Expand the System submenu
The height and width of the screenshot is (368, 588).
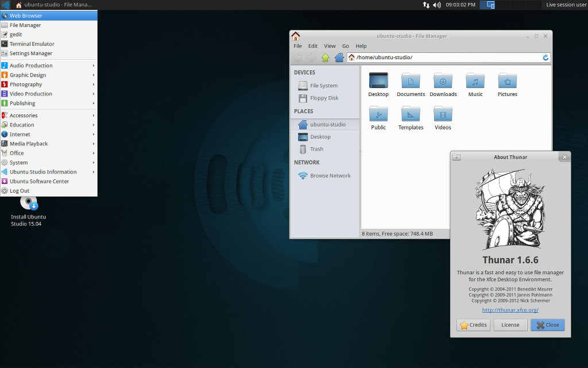(x=49, y=163)
